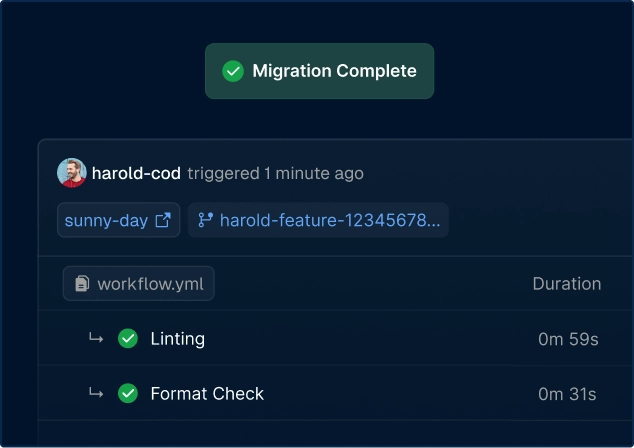Image resolution: width=634 pixels, height=448 pixels.
Task: Open the harold-feature-12345678 branch name
Action: 329,220
